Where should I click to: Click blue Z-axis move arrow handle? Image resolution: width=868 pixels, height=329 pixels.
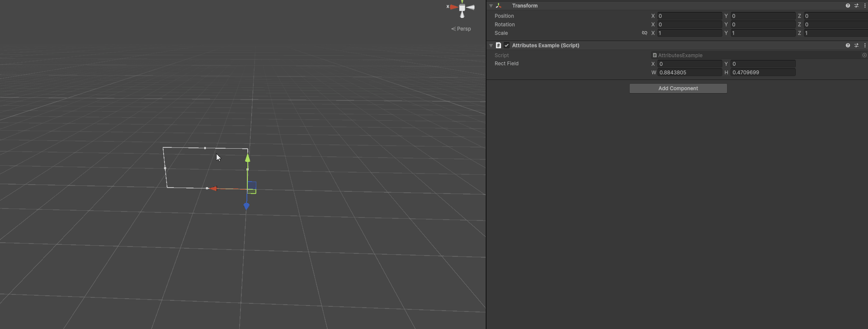246,206
